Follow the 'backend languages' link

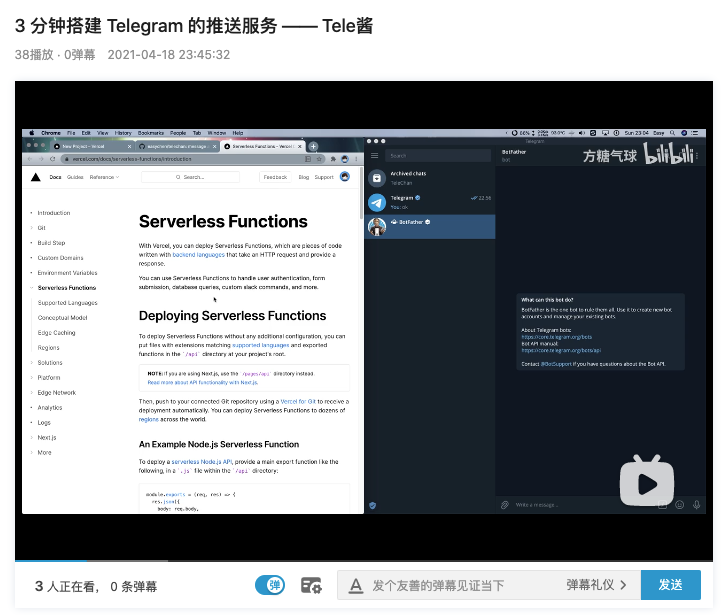[x=199, y=254]
